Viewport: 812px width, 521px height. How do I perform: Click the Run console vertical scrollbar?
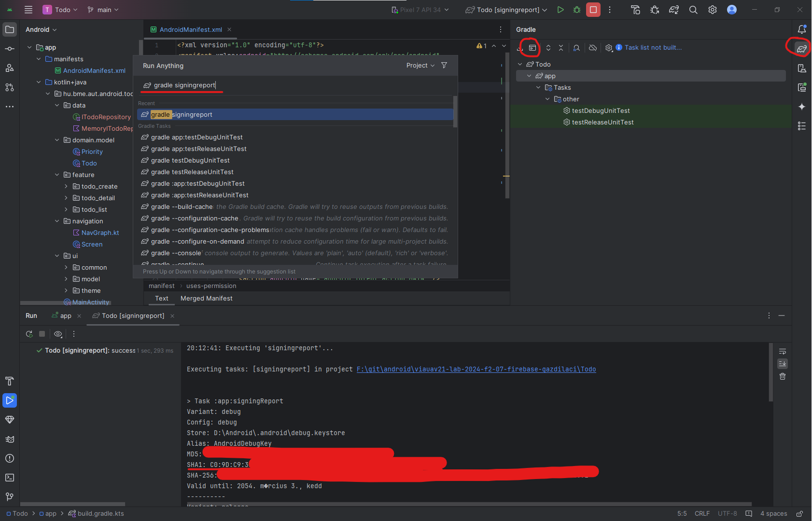point(771,372)
